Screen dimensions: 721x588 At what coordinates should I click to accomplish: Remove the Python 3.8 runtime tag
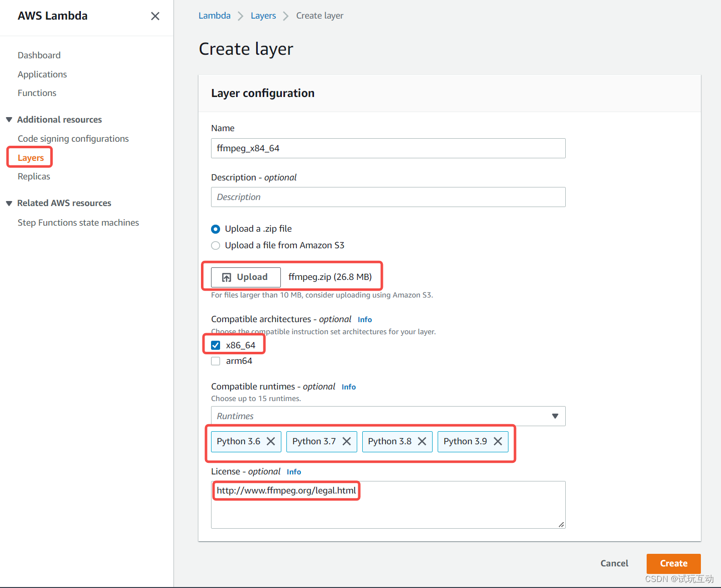tap(422, 441)
